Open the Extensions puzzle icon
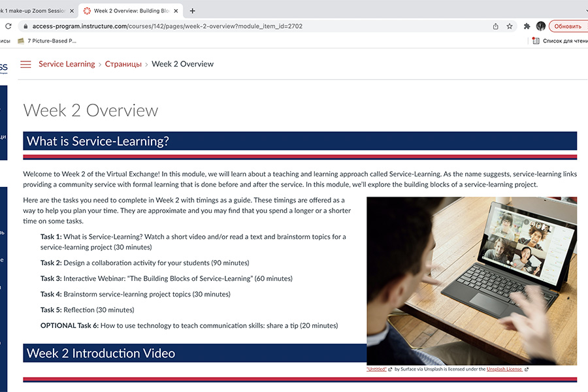588x392 pixels. [x=527, y=26]
